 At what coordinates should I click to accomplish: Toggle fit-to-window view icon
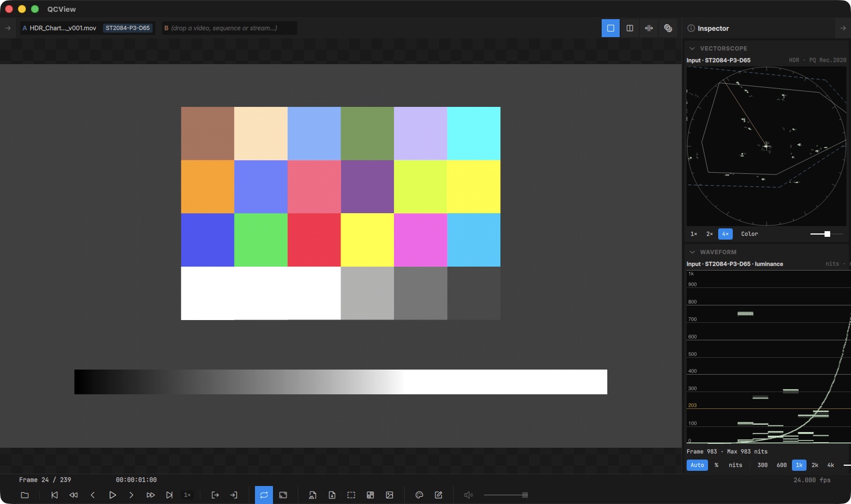[283, 495]
